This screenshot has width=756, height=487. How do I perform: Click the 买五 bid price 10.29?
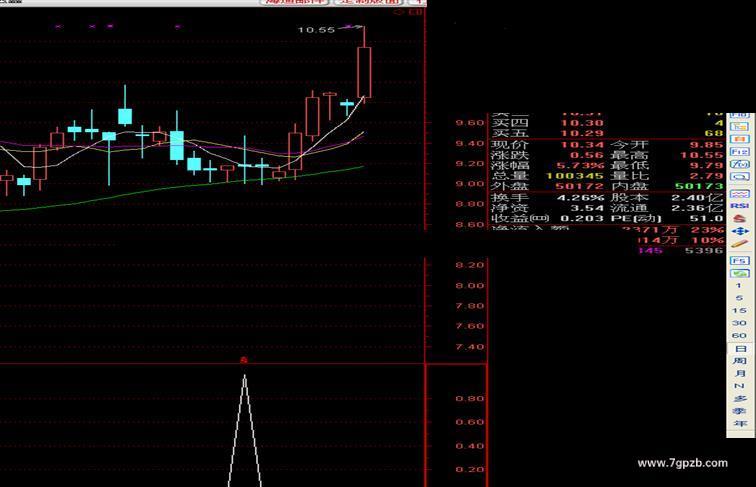582,133
